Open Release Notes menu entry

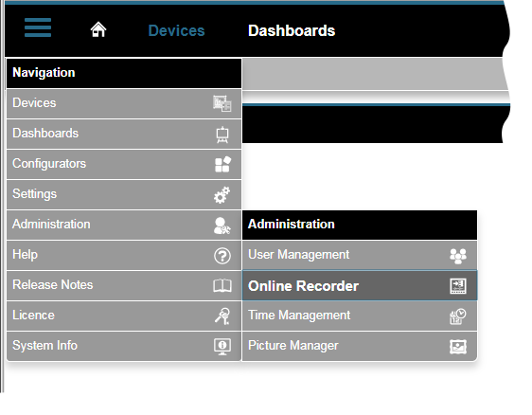[124, 285]
